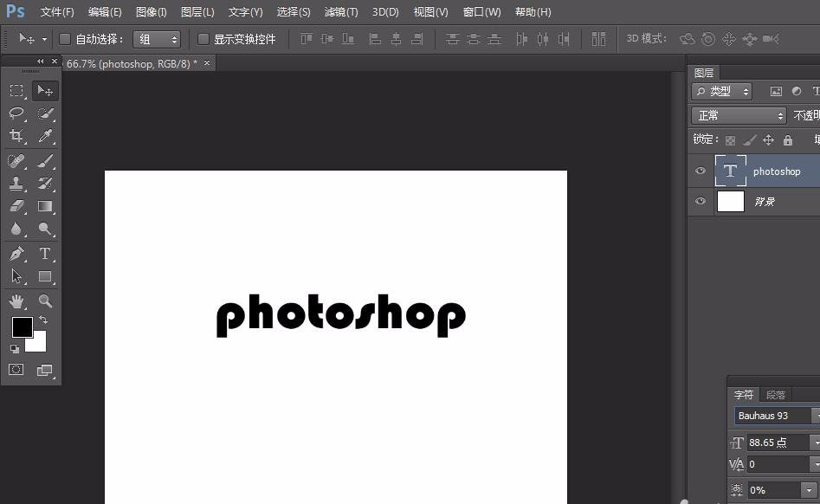
Task: Click the Auto-Align Layers icon
Action: tap(599, 39)
